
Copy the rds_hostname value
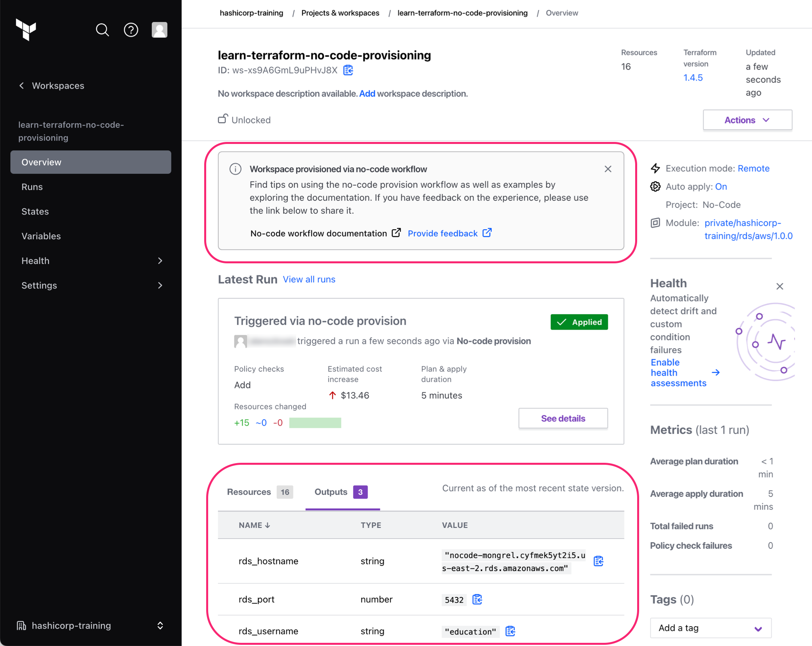[598, 561]
